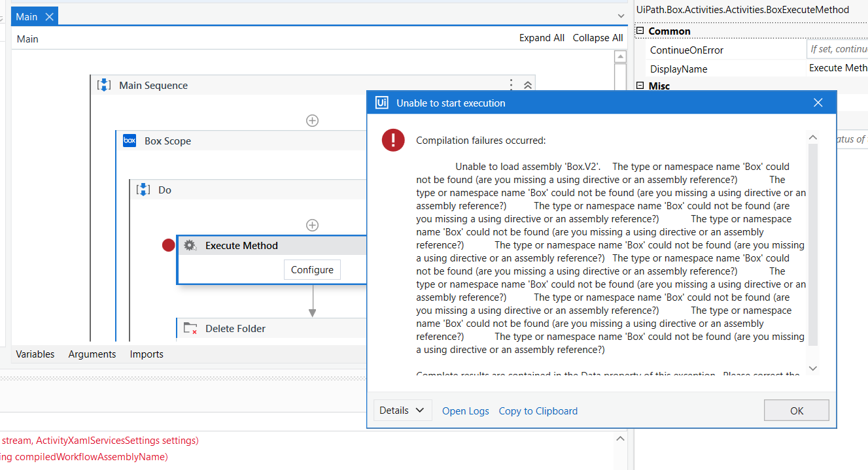Open Main Sequence options menu
Viewport: 868px width, 470px height.
click(512, 85)
